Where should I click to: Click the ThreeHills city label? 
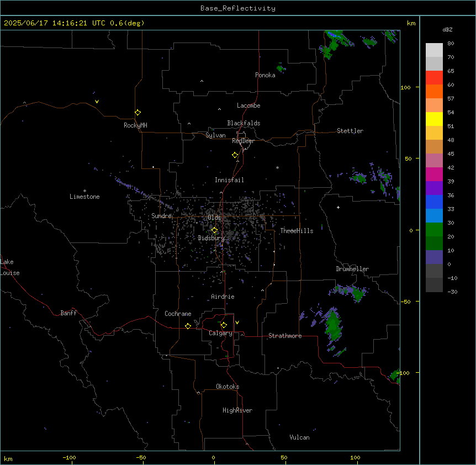point(297,231)
